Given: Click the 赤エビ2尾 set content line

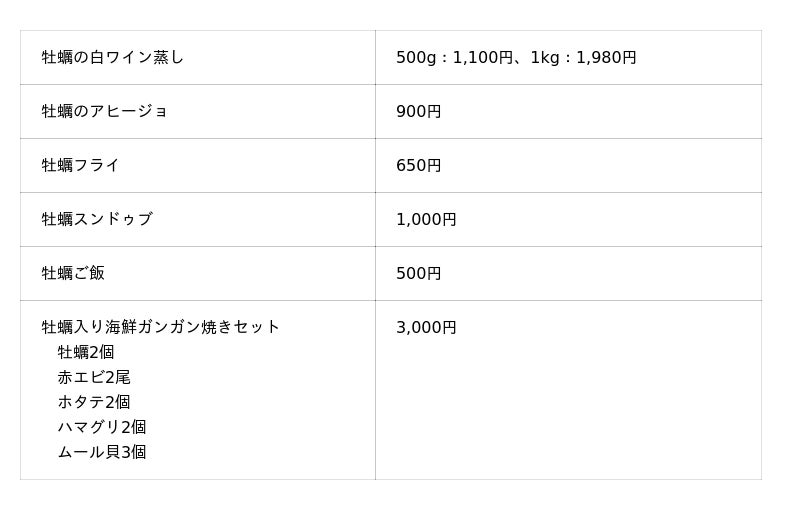Looking at the screenshot, I should [94, 377].
